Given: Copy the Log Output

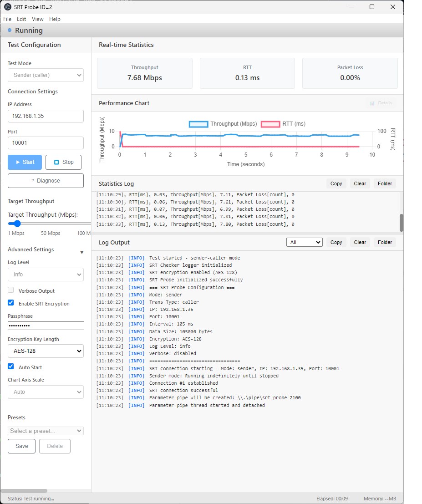Looking at the screenshot, I should pyautogui.click(x=336, y=242).
